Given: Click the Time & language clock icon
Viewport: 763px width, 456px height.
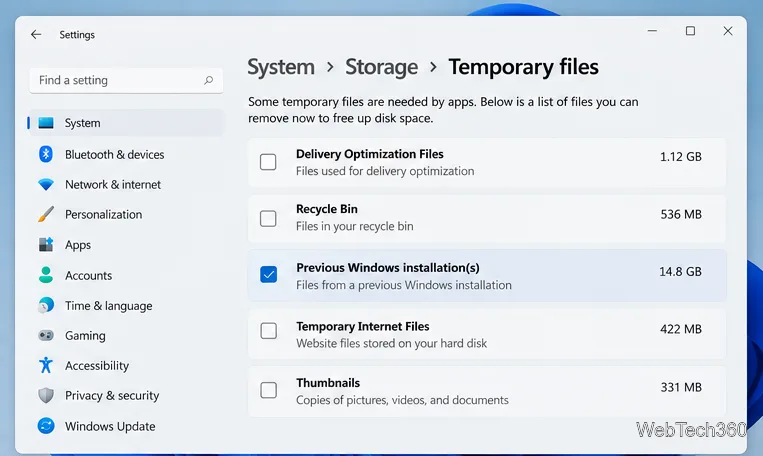Looking at the screenshot, I should [x=46, y=305].
